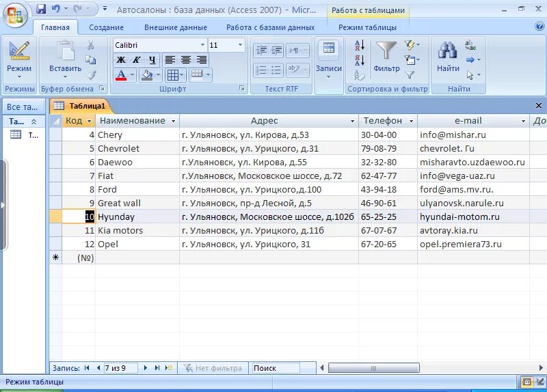This screenshot has height=392, width=547.
Task: Save database with the floppy disk icon
Action: [41, 8]
